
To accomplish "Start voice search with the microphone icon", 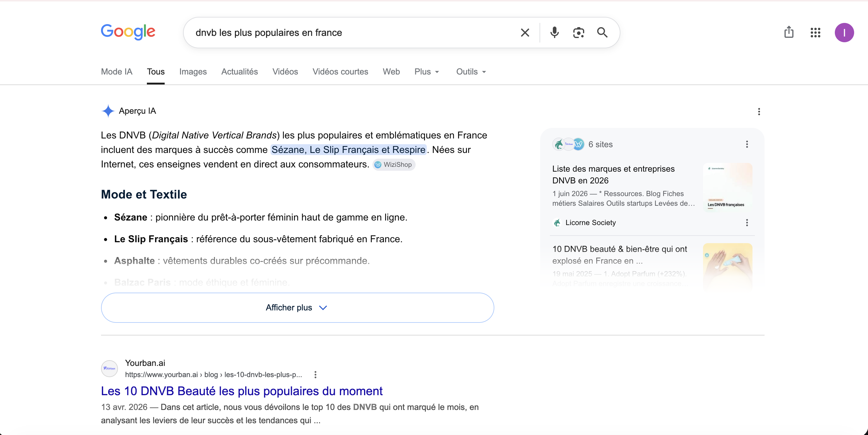I will 554,33.
